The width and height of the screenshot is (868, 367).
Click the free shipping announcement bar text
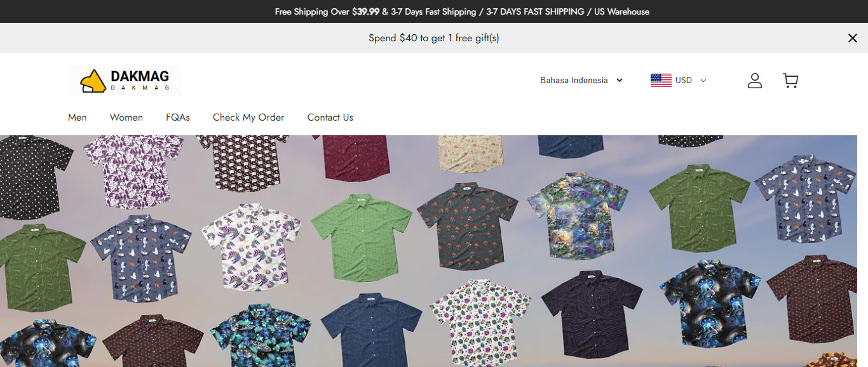462,11
